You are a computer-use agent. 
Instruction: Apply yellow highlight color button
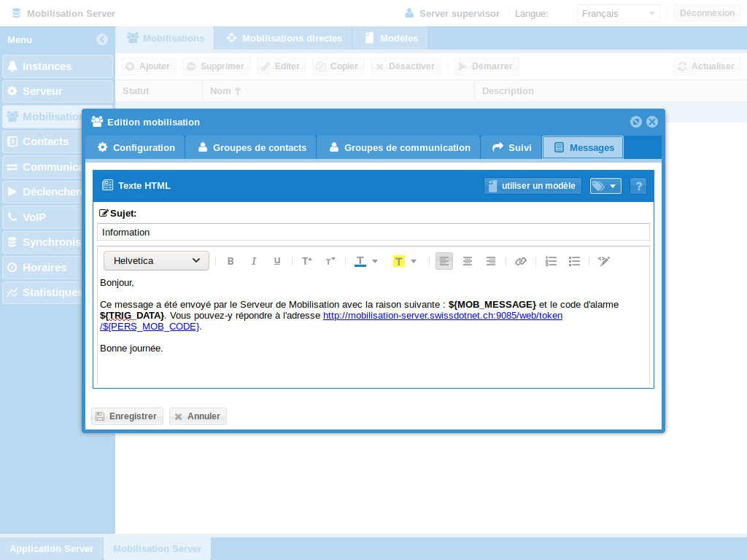(399, 261)
